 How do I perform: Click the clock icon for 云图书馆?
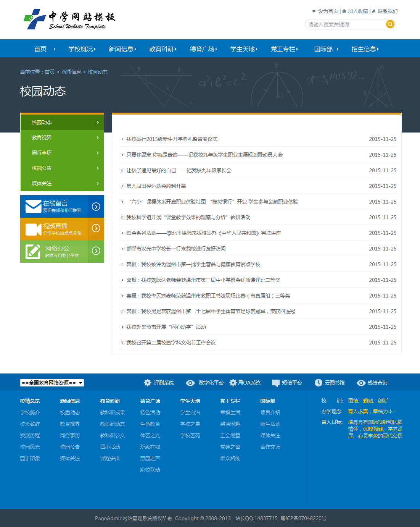[x=318, y=383]
